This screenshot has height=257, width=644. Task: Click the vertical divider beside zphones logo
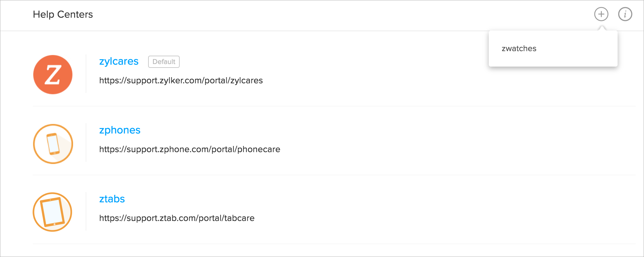coord(86,142)
